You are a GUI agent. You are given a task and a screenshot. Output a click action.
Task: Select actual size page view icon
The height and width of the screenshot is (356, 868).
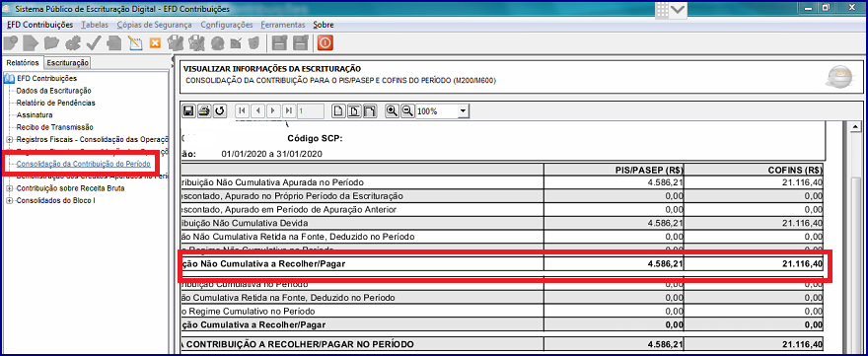point(338,111)
